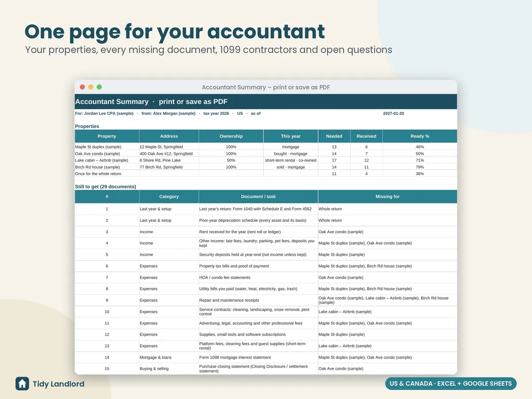Select the 12 Maple St, Springfield address cell

click(169, 147)
